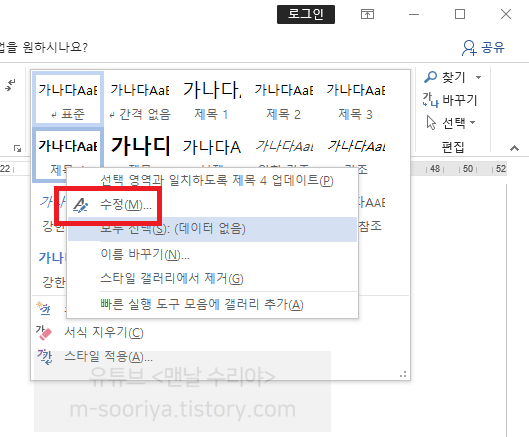
Task: Click the create new style icon
Action: [x=44, y=308]
